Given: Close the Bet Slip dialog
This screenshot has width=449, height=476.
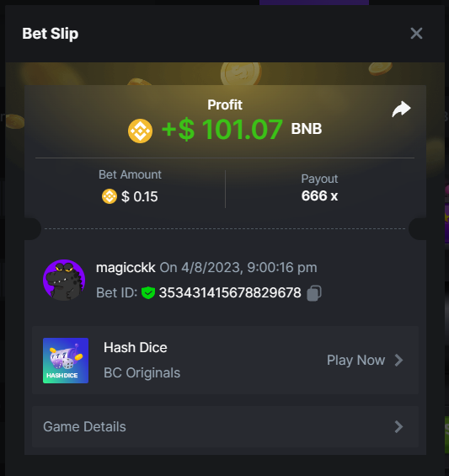Looking at the screenshot, I should (416, 34).
